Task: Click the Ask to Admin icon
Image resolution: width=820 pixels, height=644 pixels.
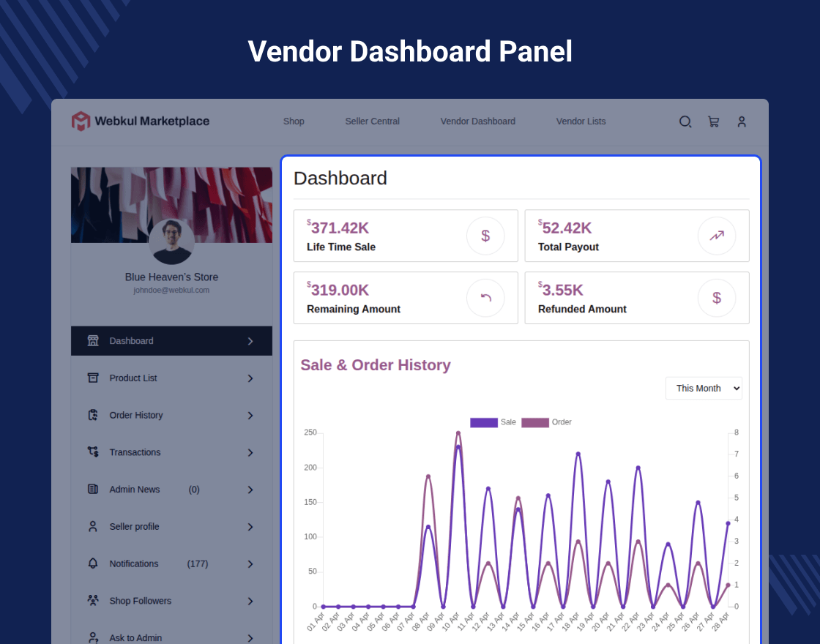Action: pos(93,637)
